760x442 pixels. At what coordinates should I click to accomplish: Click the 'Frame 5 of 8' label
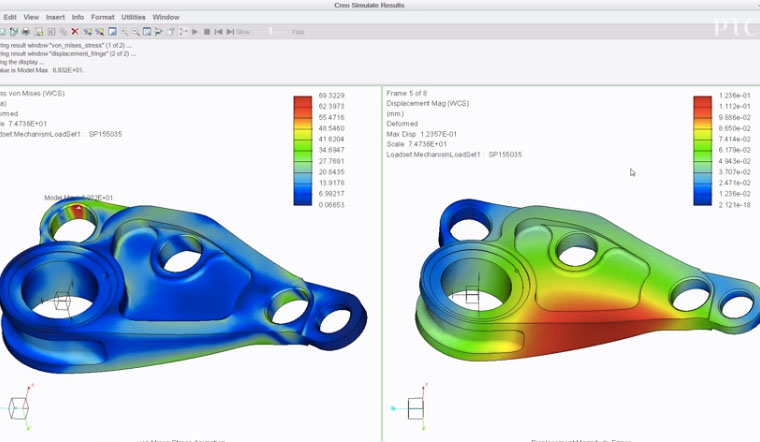[407, 93]
